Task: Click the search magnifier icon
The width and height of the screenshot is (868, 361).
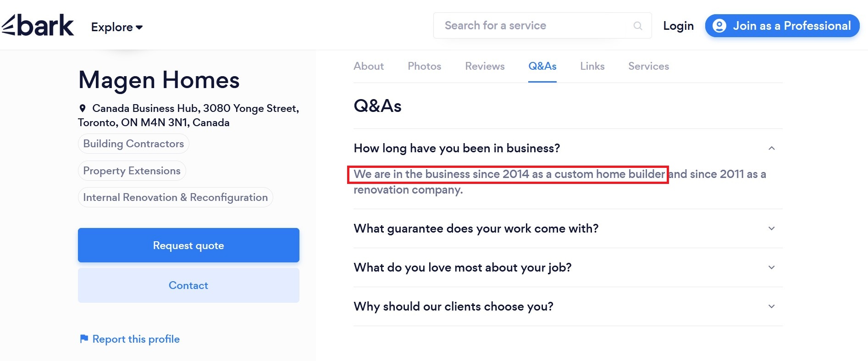Action: pyautogui.click(x=637, y=26)
